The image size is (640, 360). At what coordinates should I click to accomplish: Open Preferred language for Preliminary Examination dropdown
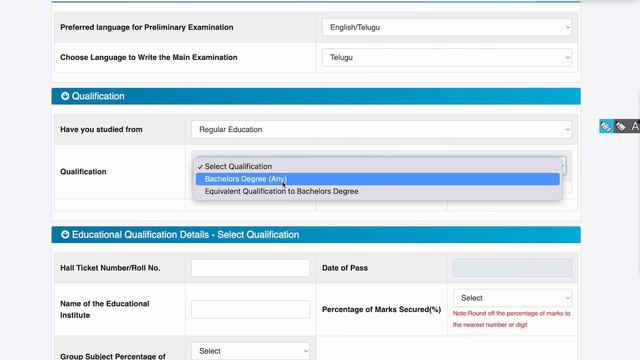tap(447, 27)
